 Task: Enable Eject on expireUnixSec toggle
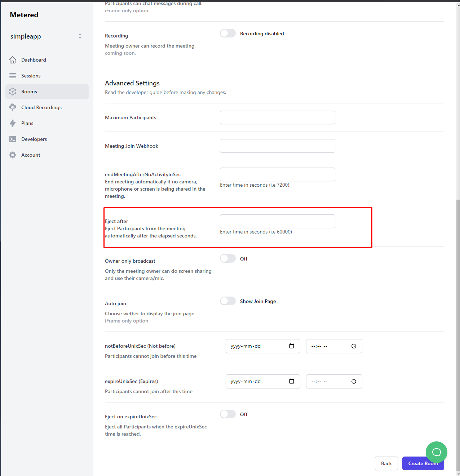(x=228, y=414)
